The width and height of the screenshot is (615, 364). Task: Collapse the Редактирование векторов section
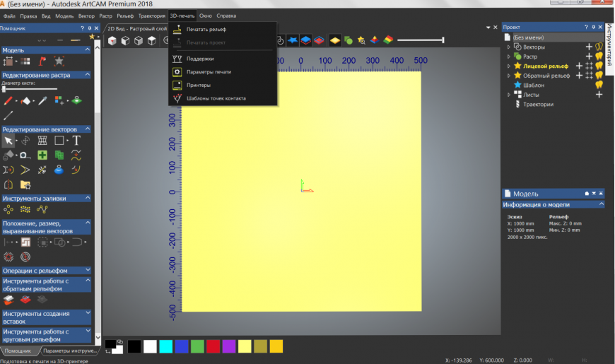[x=88, y=129]
